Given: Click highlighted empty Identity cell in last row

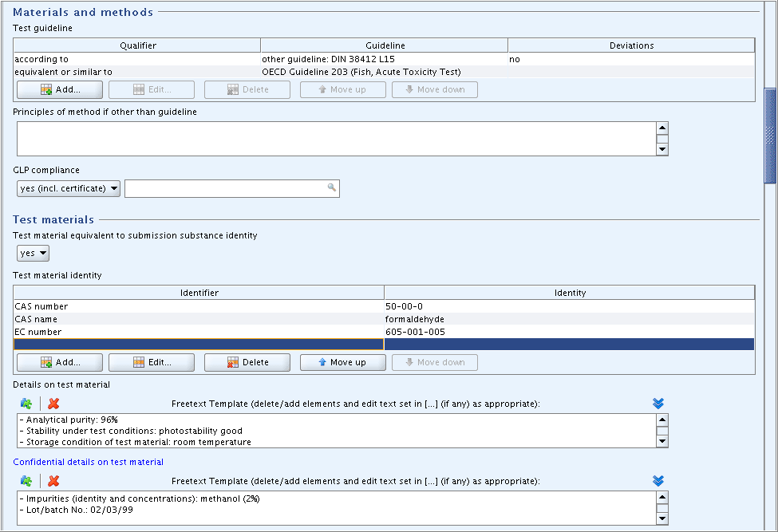Looking at the screenshot, I should pyautogui.click(x=570, y=345).
